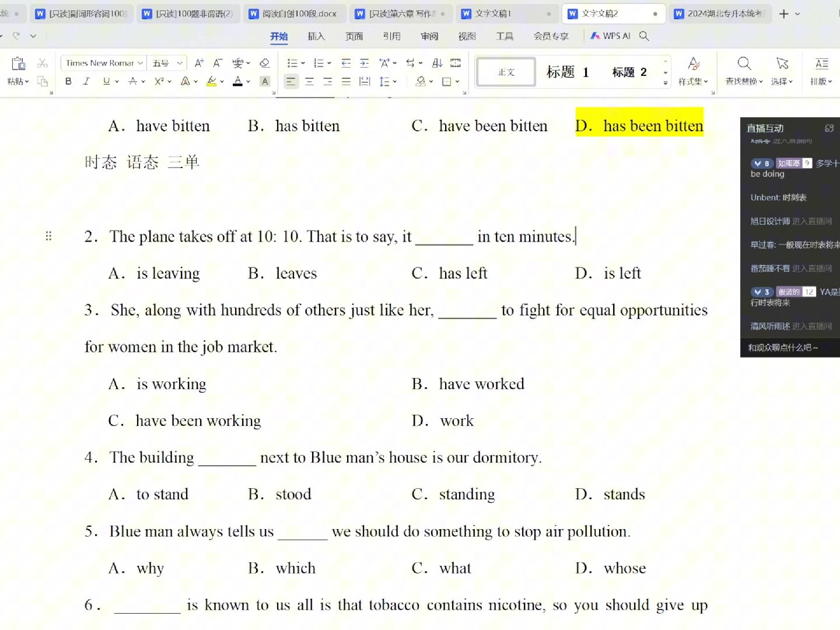Viewport: 840px width, 630px height.
Task: Decrease font size with A- icon
Action: point(218,63)
